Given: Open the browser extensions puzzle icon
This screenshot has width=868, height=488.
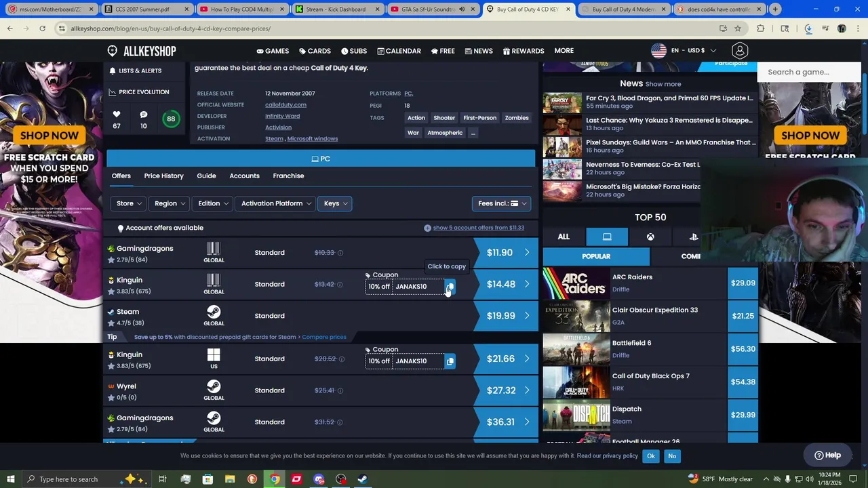Looking at the screenshot, I should click(x=760, y=28).
